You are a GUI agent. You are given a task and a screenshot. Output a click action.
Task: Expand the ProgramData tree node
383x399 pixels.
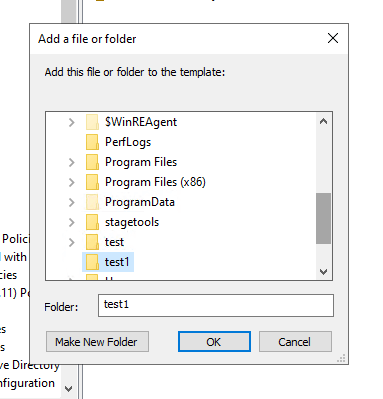coord(71,202)
